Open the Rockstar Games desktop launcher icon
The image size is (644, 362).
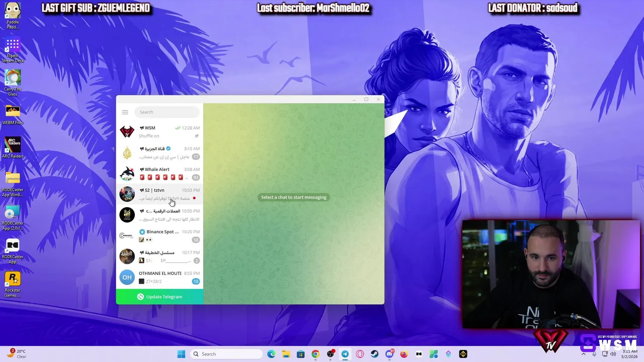13,285
